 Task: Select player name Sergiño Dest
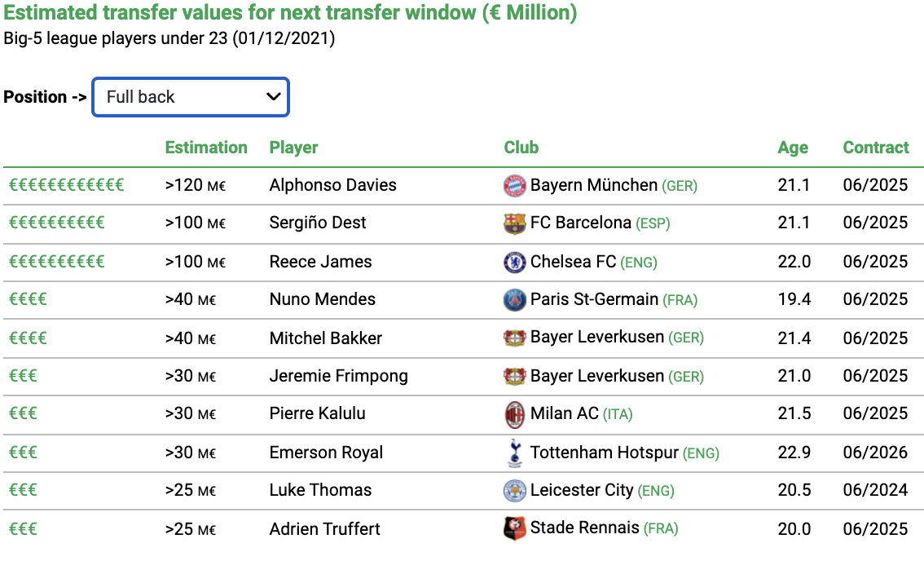point(318,223)
